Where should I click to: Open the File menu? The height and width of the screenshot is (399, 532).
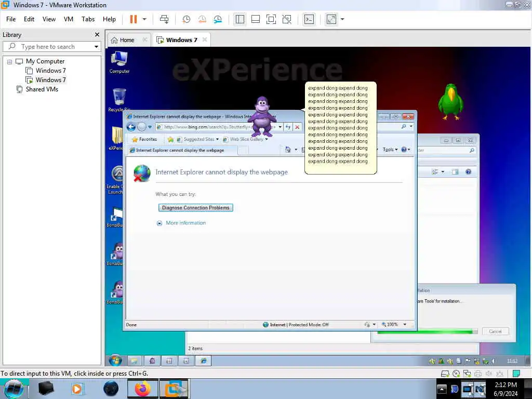point(11,19)
